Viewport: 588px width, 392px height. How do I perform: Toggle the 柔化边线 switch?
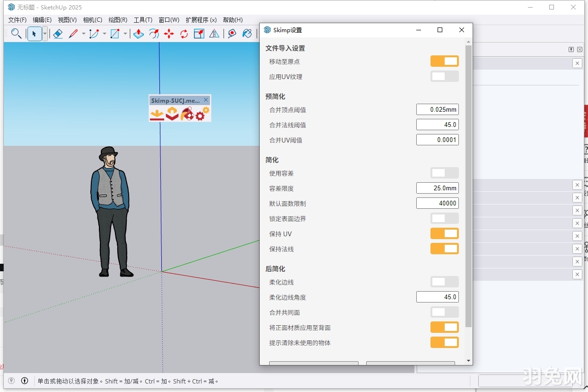[444, 282]
